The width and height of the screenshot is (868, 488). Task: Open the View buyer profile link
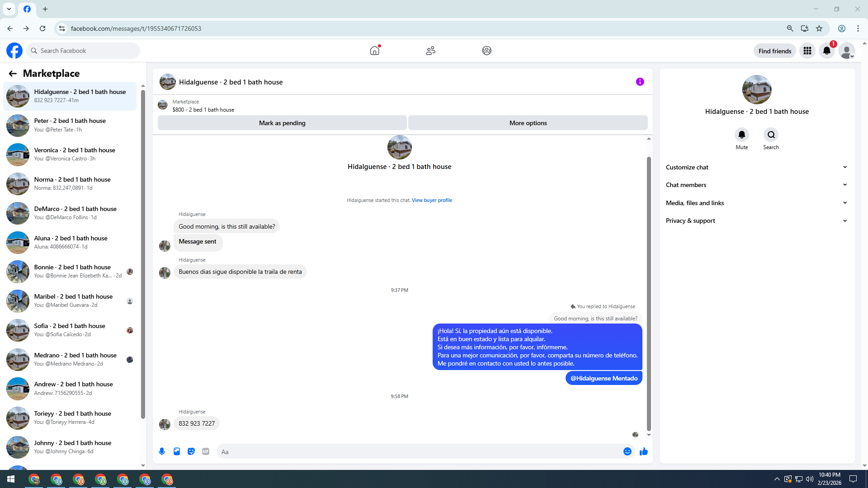click(432, 200)
